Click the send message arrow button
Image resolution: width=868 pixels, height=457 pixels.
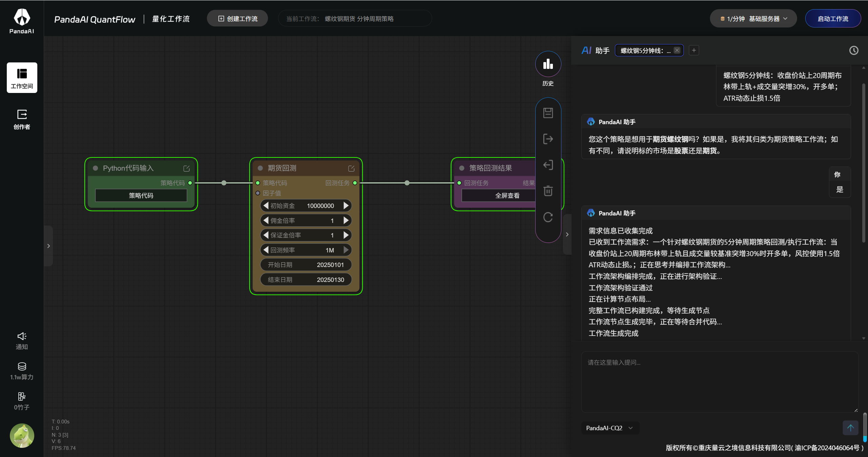tap(850, 427)
